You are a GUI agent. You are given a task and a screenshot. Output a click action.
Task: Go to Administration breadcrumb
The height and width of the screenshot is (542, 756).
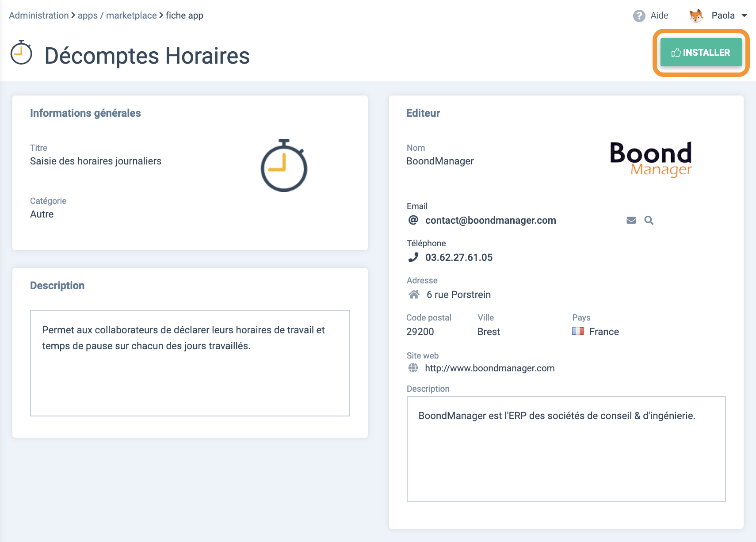[38, 15]
